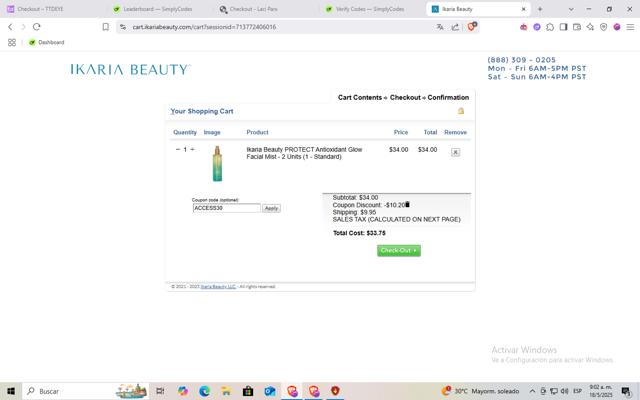Click the coupon code input field
This screenshot has height=400, width=640.
click(227, 208)
